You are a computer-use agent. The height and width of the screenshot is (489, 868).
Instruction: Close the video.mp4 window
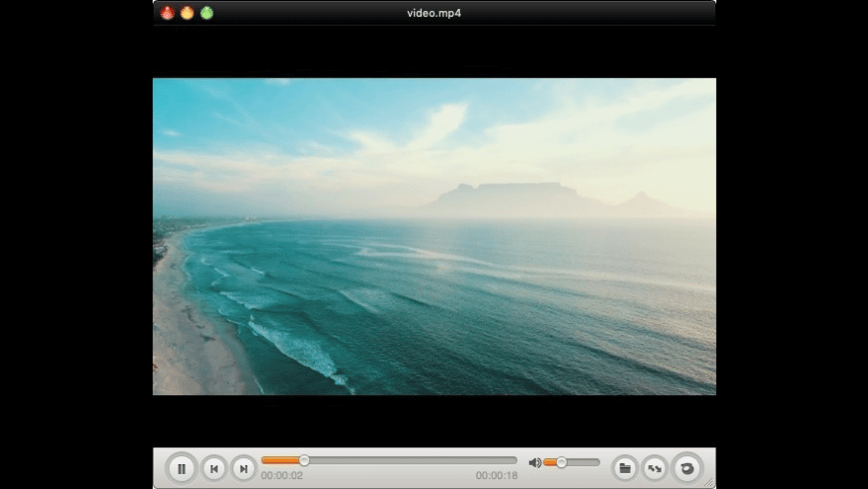pos(168,13)
